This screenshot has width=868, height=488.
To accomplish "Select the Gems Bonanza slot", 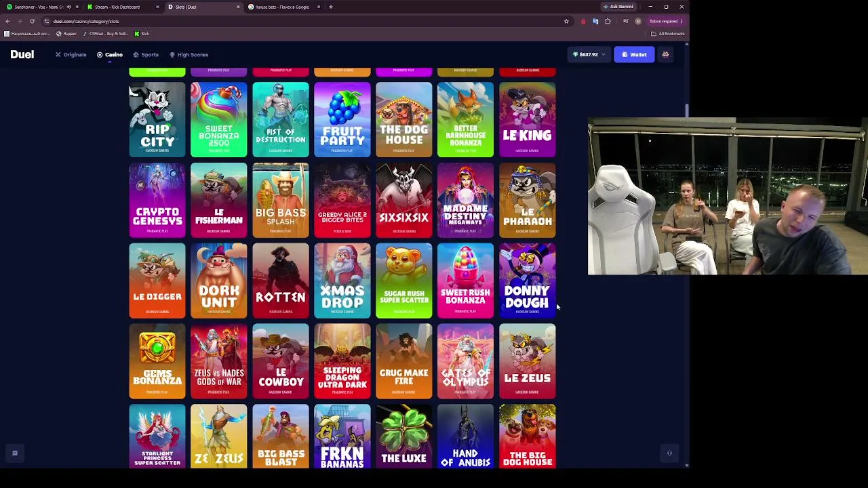I will click(x=157, y=361).
